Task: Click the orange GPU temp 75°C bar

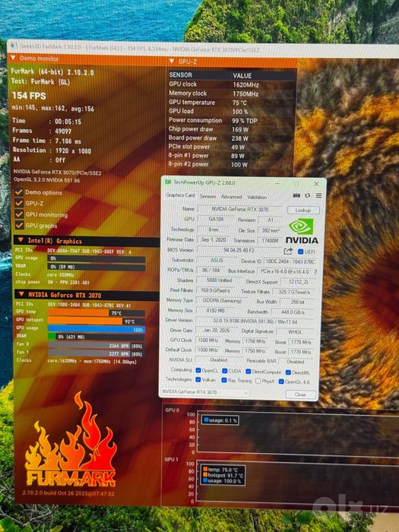Action: tap(97, 312)
